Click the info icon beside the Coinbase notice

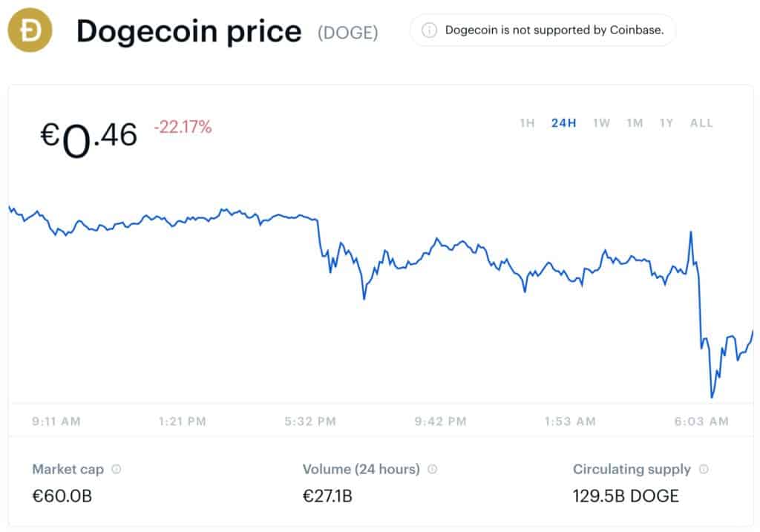point(429,30)
